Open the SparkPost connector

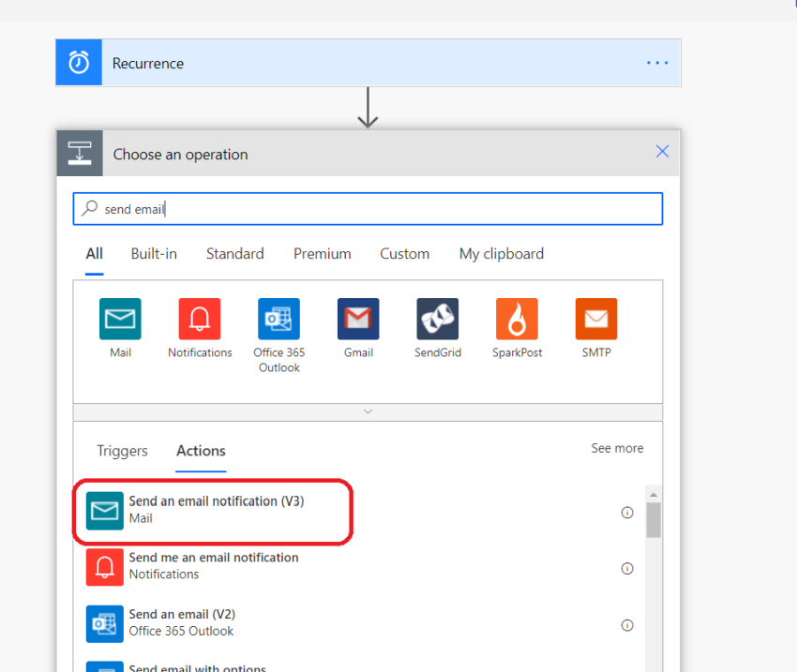(x=517, y=318)
